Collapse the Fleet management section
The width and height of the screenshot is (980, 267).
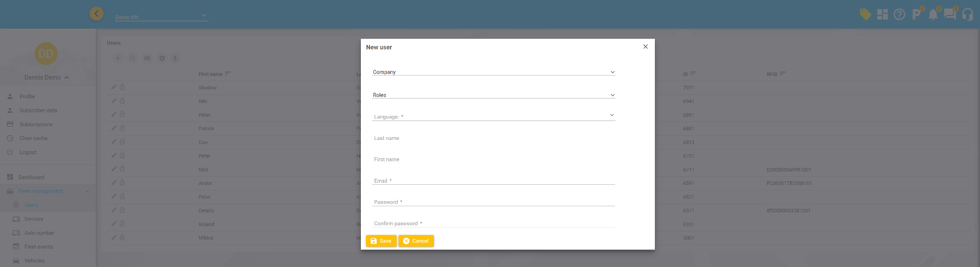point(87,191)
